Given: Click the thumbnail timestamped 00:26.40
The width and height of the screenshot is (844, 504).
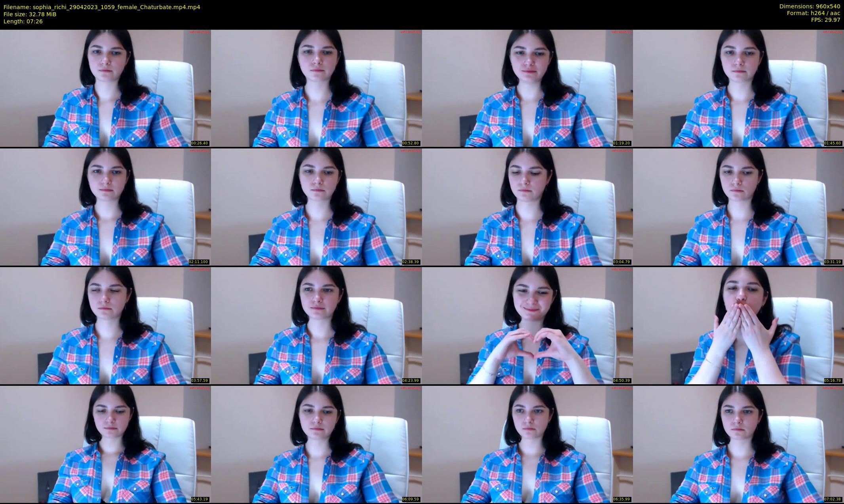Looking at the screenshot, I should pyautogui.click(x=105, y=88).
